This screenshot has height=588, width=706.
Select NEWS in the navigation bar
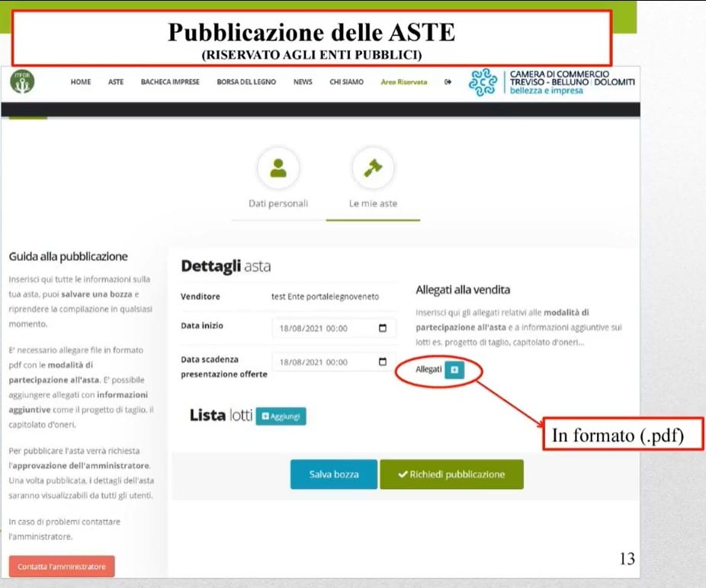pyautogui.click(x=303, y=82)
